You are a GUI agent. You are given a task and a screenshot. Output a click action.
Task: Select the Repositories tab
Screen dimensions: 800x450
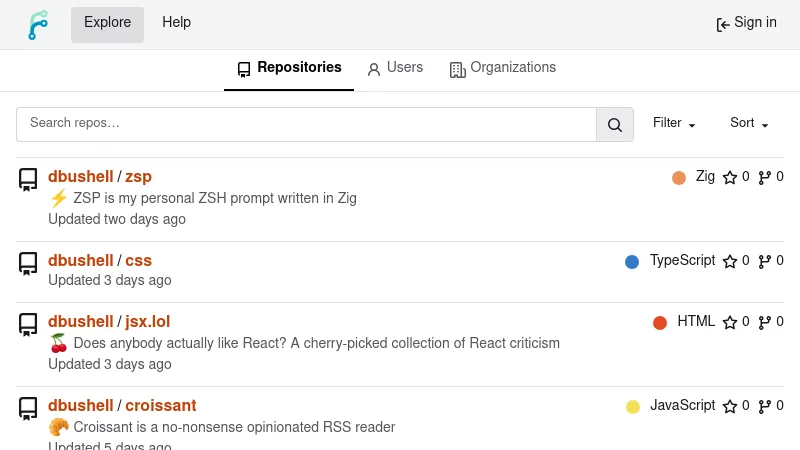[289, 68]
